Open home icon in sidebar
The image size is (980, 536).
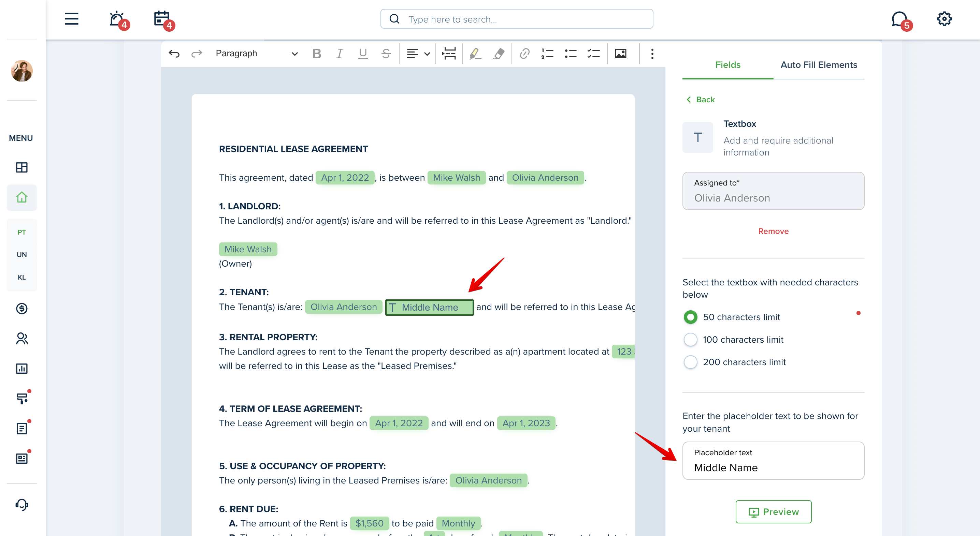coord(22,197)
